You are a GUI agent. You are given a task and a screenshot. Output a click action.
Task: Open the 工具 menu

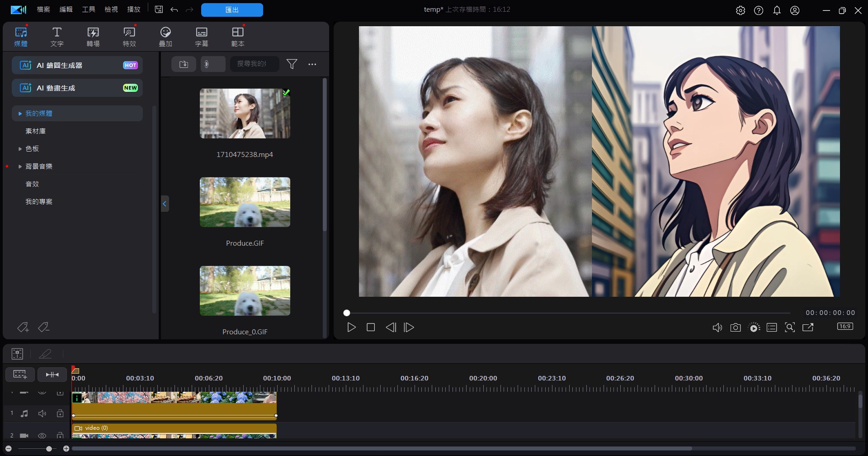tap(88, 9)
